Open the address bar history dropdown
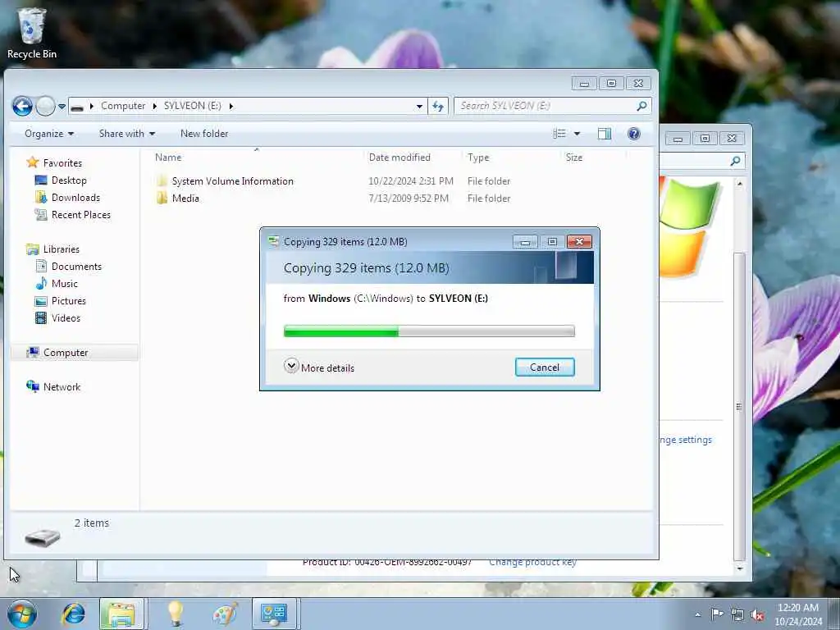 (419, 106)
